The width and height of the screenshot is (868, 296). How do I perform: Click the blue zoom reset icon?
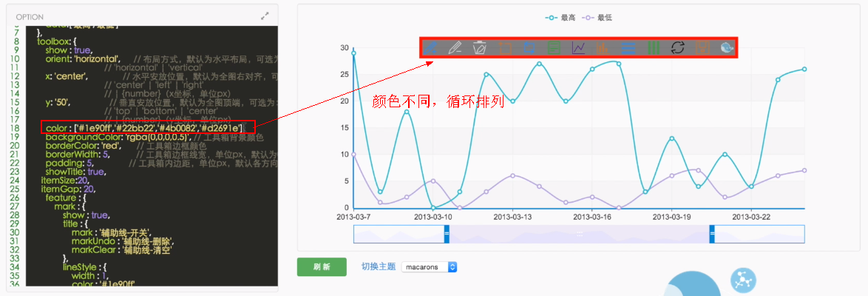(529, 47)
